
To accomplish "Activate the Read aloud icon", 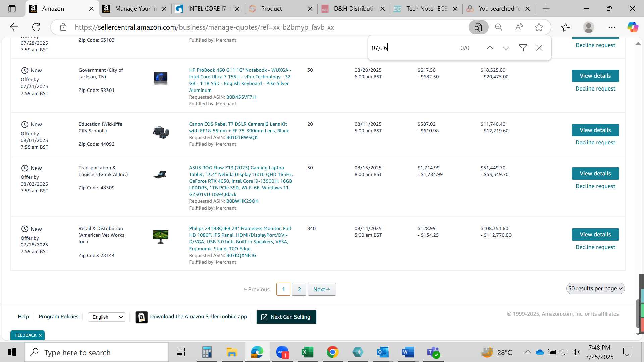I will pyautogui.click(x=519, y=27).
